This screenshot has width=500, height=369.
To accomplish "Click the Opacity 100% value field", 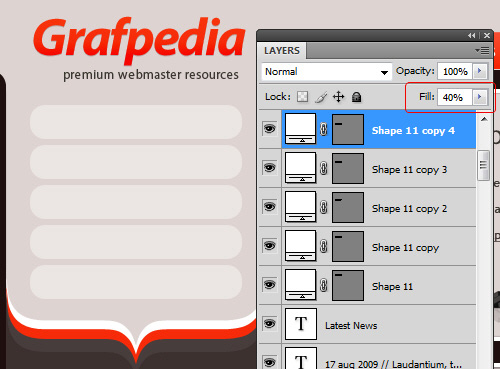I will tap(455, 71).
